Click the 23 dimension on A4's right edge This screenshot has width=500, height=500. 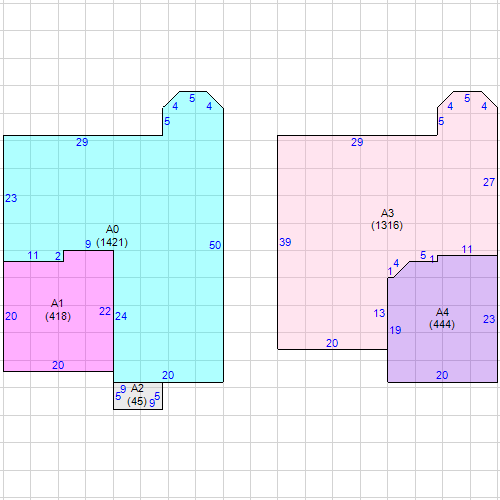[489, 319]
